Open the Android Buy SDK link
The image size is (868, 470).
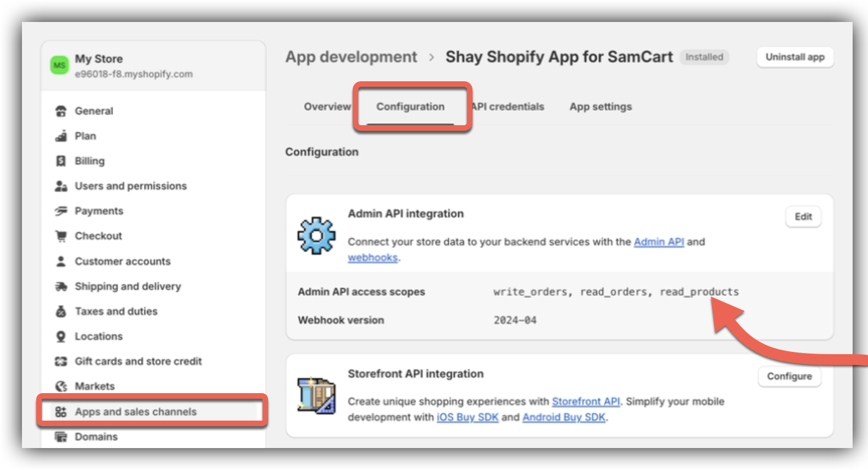pyautogui.click(x=564, y=417)
